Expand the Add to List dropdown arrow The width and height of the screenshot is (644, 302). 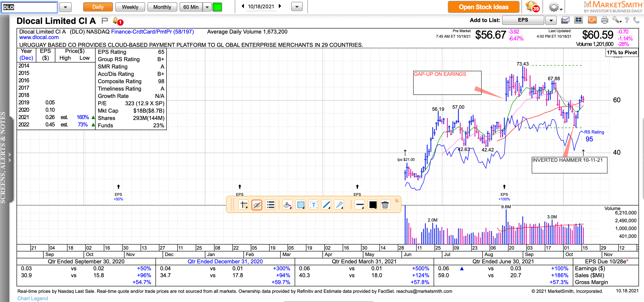point(551,20)
